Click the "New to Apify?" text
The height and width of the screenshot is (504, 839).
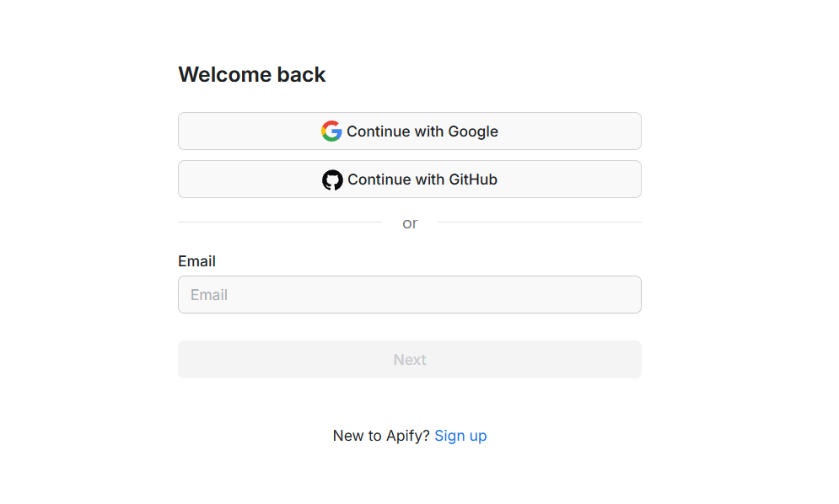[x=380, y=436]
